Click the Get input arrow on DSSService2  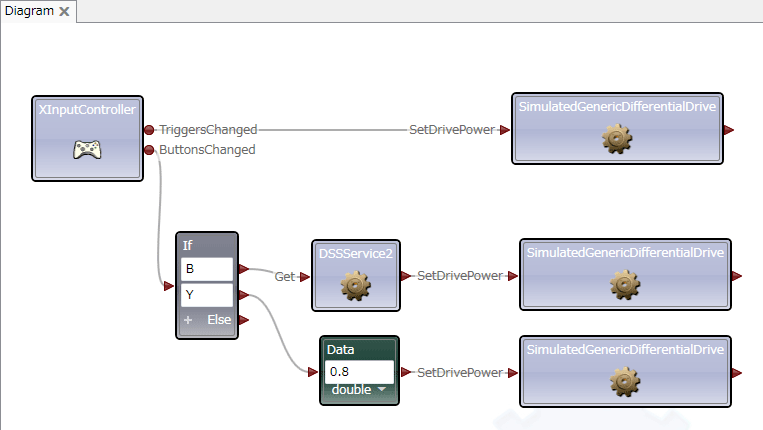305,277
